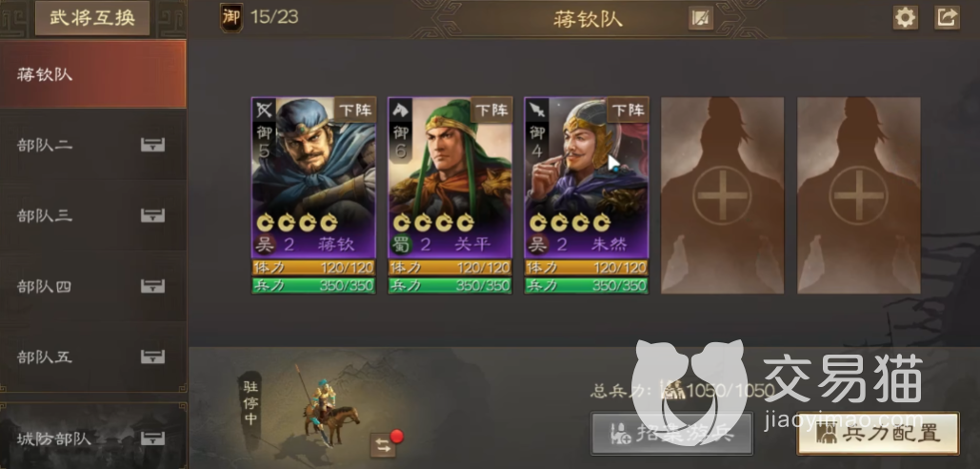Click the rename icon beside 蒋钦队 title

pyautogui.click(x=701, y=18)
